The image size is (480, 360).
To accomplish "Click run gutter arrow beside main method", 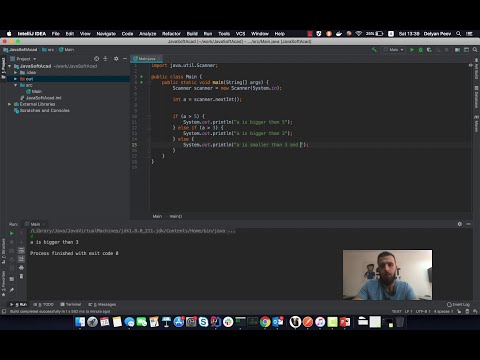I will pyautogui.click(x=141, y=82).
